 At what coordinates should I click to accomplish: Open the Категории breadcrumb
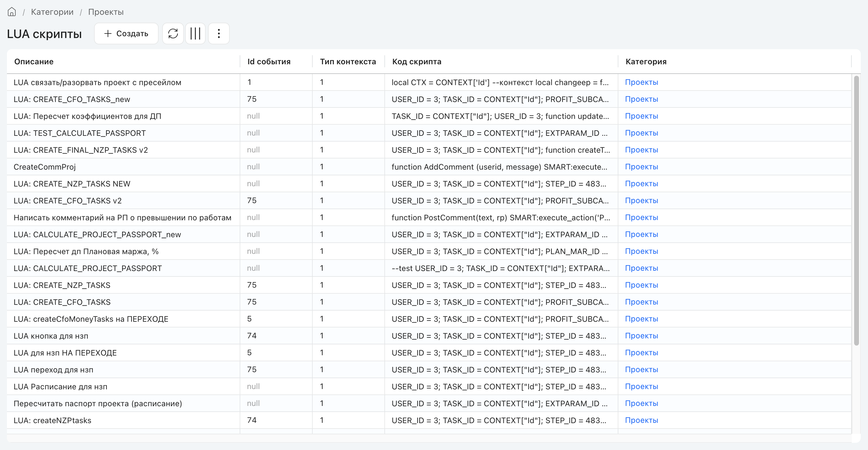(x=52, y=12)
